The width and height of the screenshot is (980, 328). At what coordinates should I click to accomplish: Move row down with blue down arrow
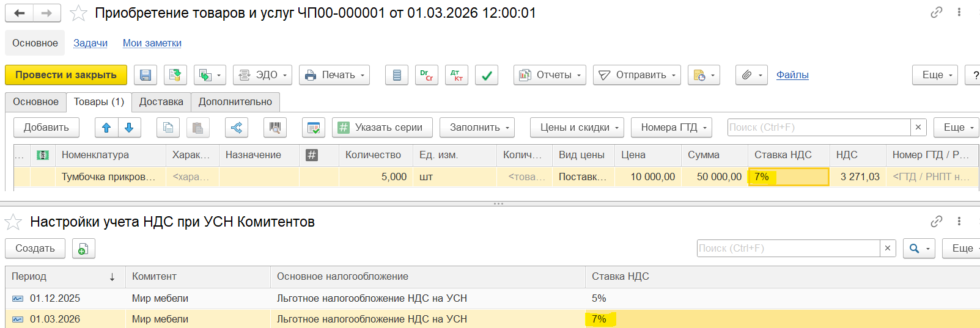coord(129,128)
